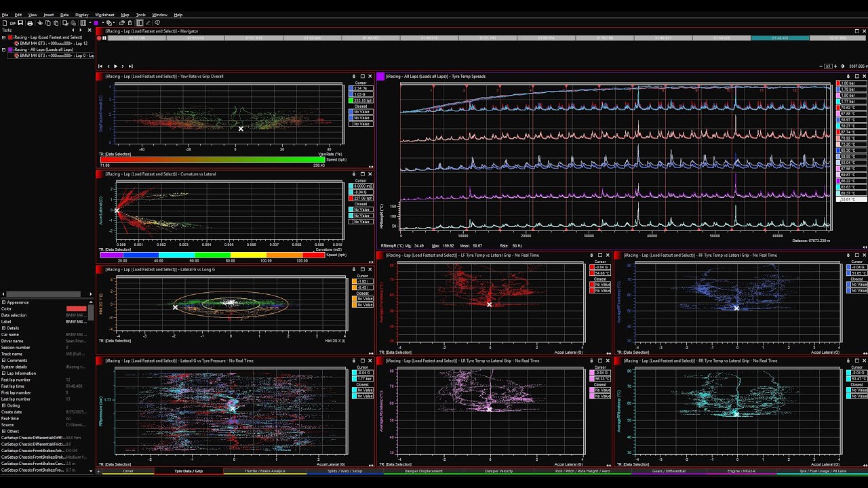Click the navigator zoom-out minus icon
The width and height of the screenshot is (868, 488).
point(821,66)
